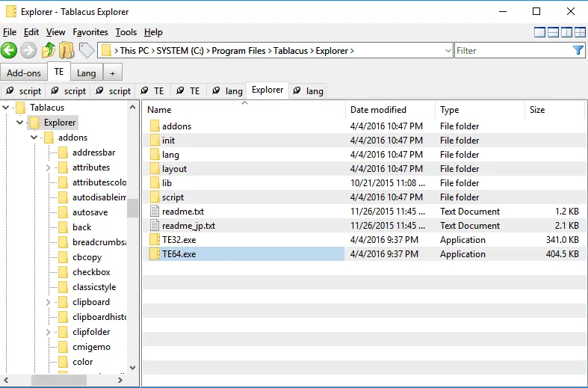This screenshot has height=388, width=588.
Task: Choose the four-pane grid layout icon
Action: [579, 32]
